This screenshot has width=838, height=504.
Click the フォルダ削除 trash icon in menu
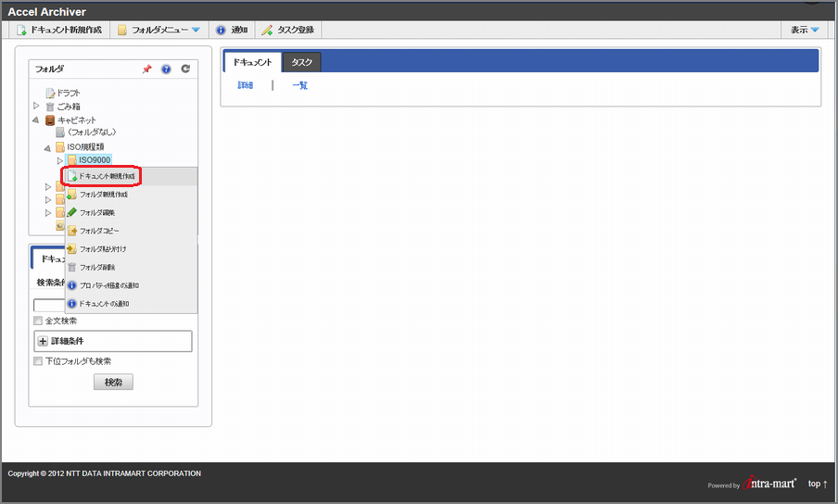[71, 267]
